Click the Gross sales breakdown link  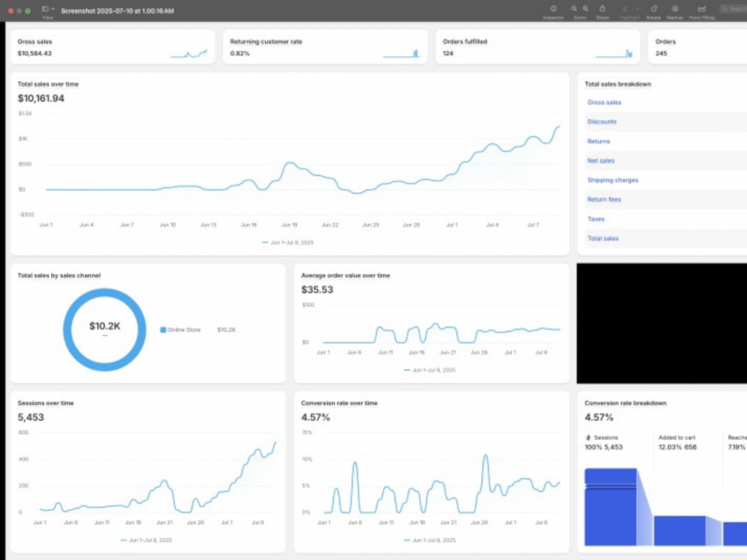tap(604, 102)
